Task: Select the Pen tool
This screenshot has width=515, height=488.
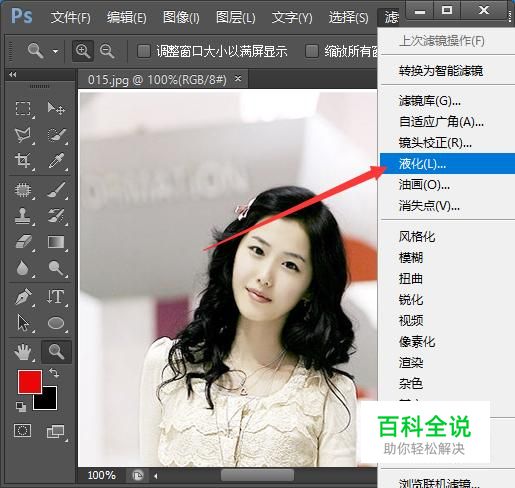Action: [23, 297]
